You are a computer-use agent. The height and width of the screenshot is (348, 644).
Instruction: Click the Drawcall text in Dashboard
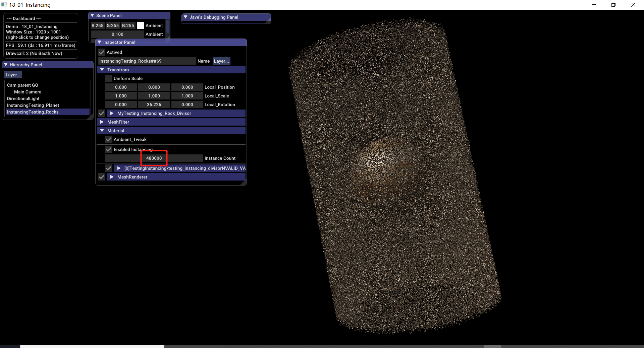tap(34, 53)
